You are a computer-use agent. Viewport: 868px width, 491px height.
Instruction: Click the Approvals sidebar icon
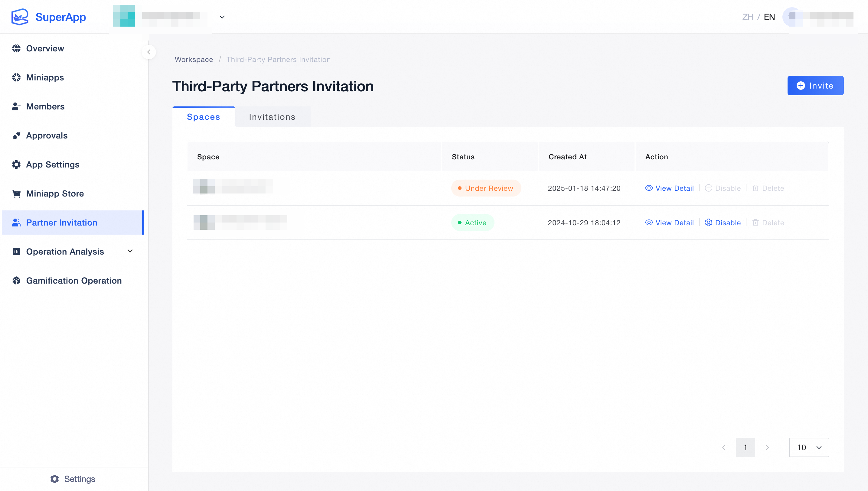coord(16,135)
